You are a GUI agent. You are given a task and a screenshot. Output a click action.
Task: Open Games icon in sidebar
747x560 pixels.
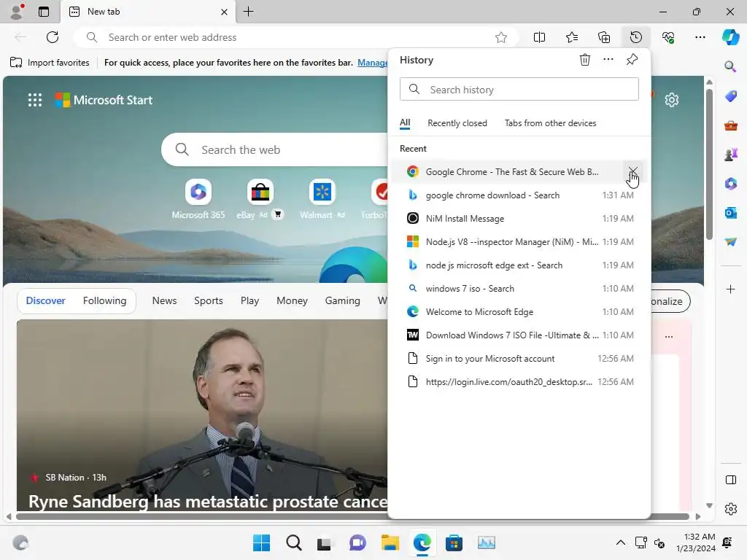[730, 155]
